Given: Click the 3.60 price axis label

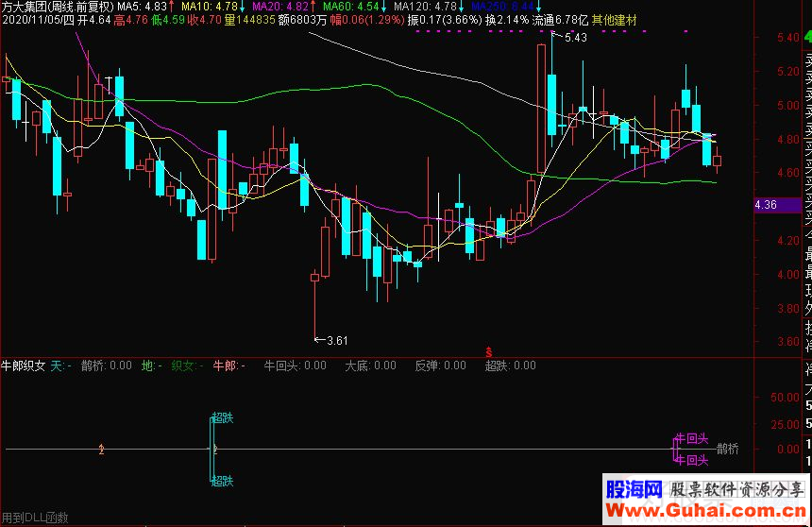Looking at the screenshot, I should pyautogui.click(x=788, y=342).
